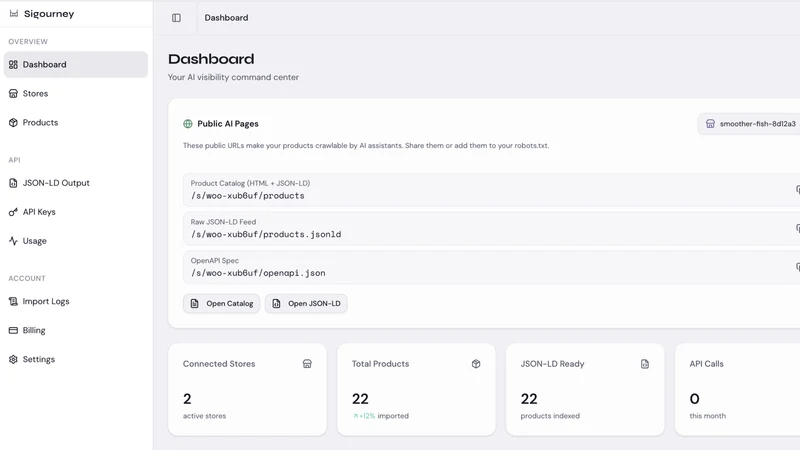Open JSON-LD Output page
Screen dimensions: 800x450
click(76, 183)
